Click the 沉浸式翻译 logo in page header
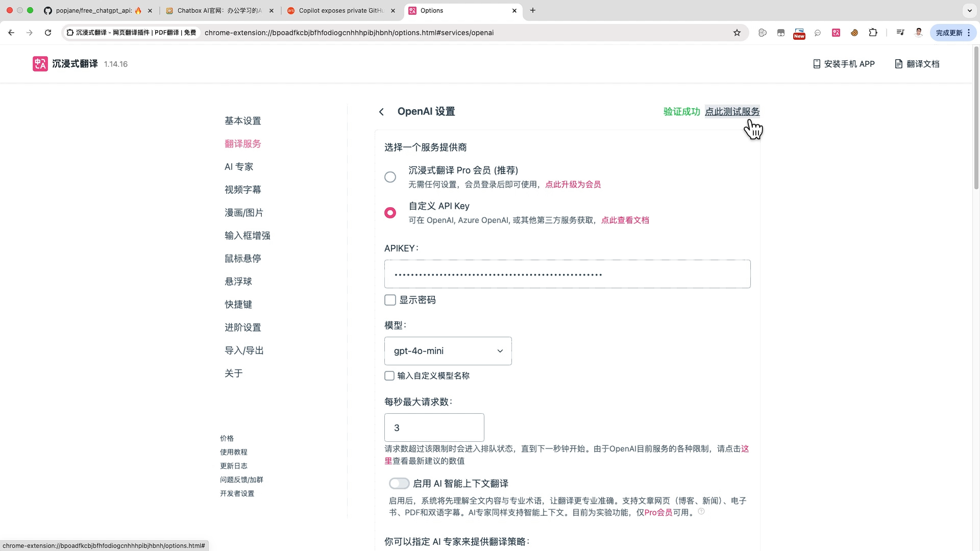This screenshot has height=551, width=980. tap(40, 64)
